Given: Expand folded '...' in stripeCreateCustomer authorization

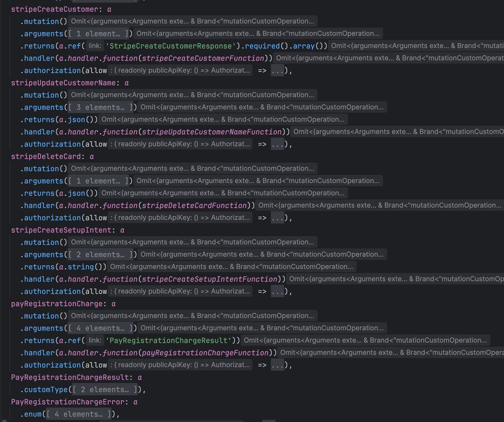Looking at the screenshot, I should pos(277,71).
